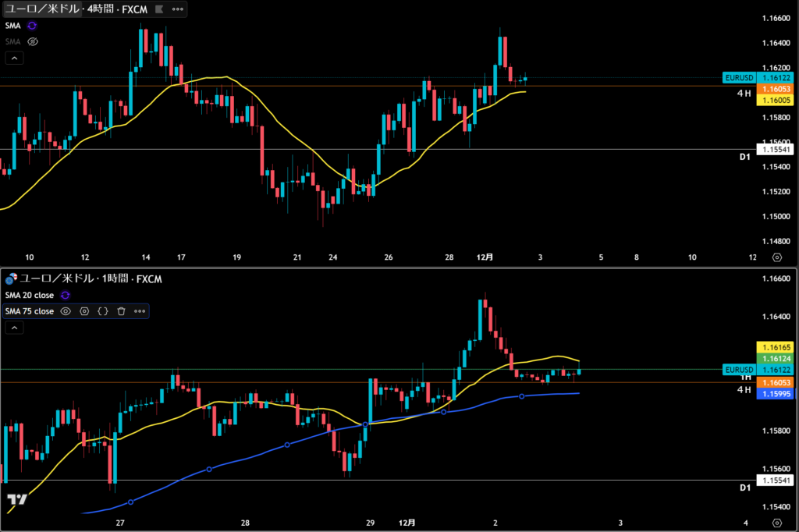Collapse the top chart indicator legend
The width and height of the screenshot is (799, 532).
point(14,58)
